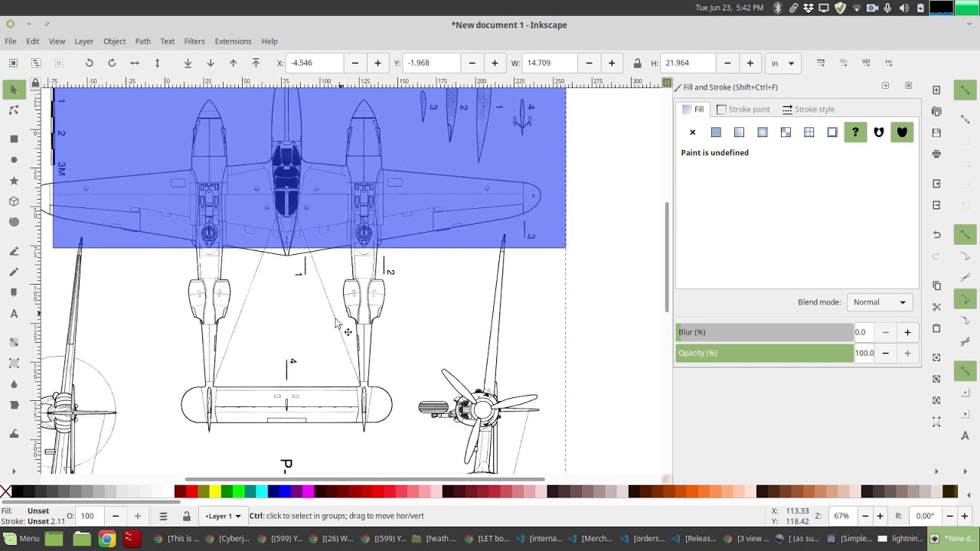
Task: Open the Filters menu
Action: pyautogui.click(x=194, y=41)
